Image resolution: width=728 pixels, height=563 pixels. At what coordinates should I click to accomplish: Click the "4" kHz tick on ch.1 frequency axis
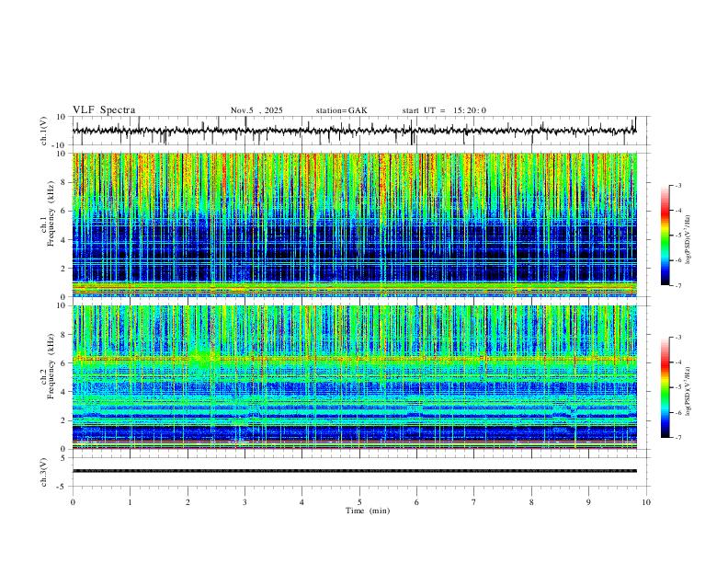tap(64, 240)
